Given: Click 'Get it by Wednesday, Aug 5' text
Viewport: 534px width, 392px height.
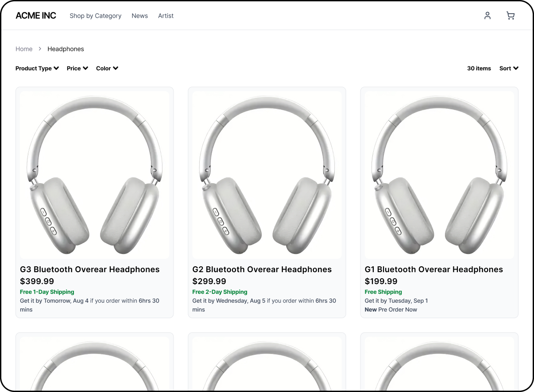Looking at the screenshot, I should click(x=228, y=301).
